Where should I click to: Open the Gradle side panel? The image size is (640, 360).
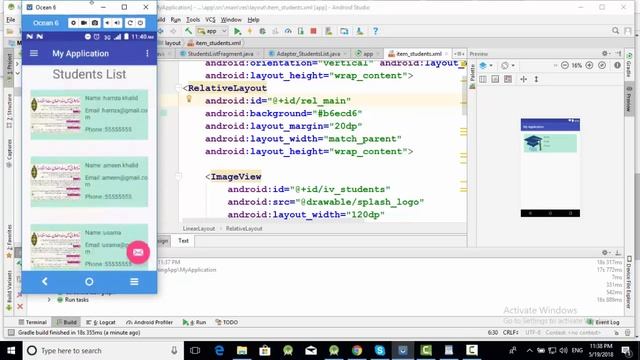(629, 65)
